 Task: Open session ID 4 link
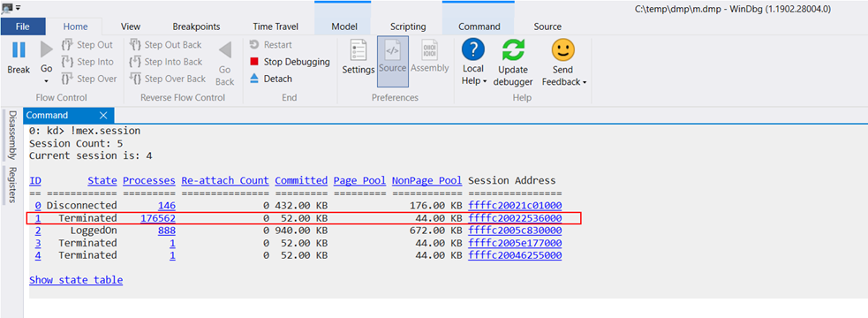(x=38, y=255)
